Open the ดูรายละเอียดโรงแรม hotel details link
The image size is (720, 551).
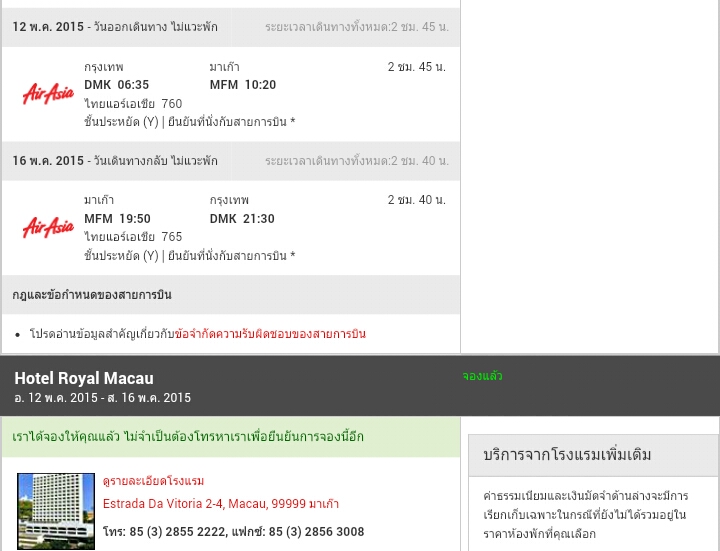[153, 481]
